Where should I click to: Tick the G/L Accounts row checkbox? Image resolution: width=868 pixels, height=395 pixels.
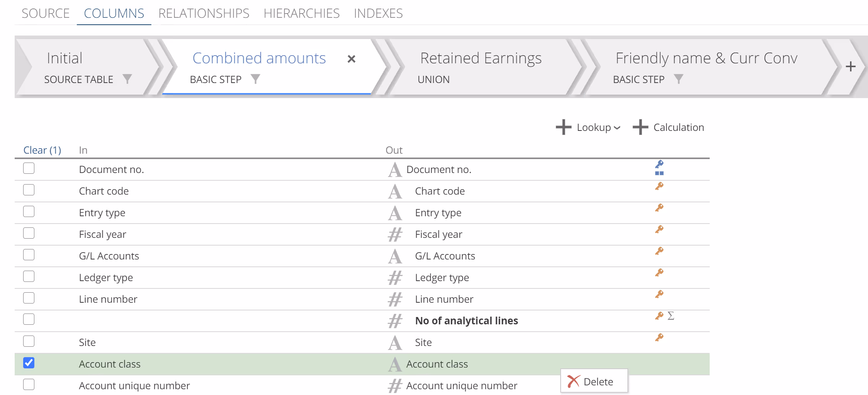point(29,255)
